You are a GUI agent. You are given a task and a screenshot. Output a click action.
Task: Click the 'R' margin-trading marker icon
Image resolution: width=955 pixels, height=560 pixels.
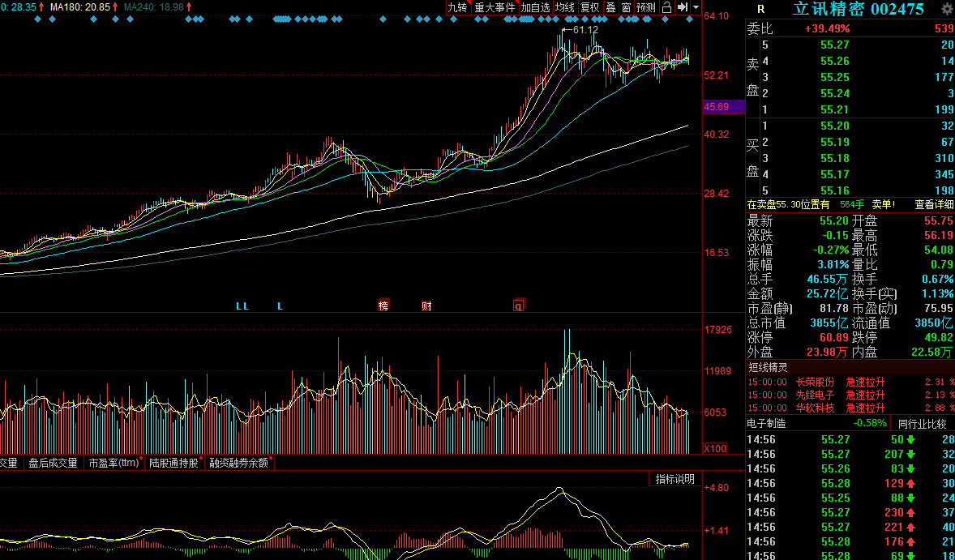760,9
